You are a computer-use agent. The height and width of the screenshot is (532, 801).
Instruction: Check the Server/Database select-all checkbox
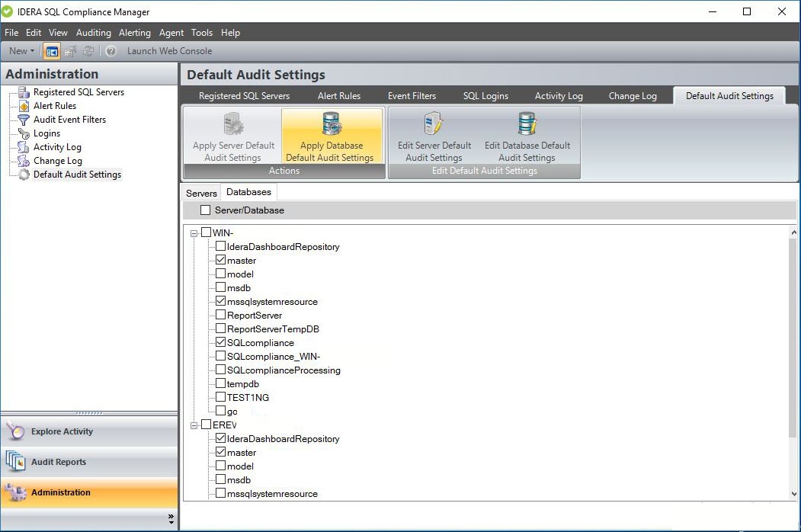(205, 210)
